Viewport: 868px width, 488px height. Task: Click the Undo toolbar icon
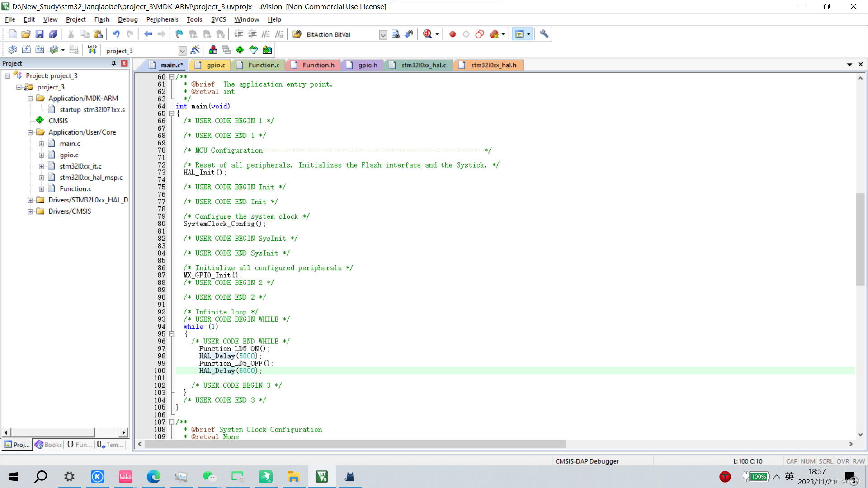point(116,33)
